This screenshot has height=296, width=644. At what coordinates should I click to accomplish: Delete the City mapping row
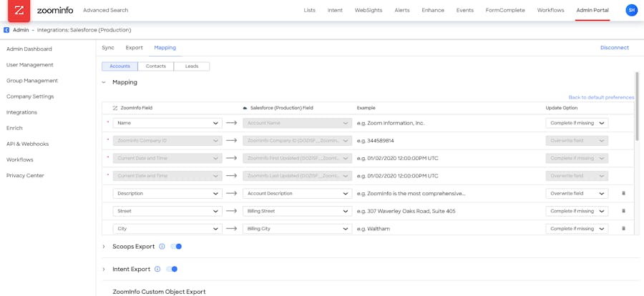click(x=623, y=229)
